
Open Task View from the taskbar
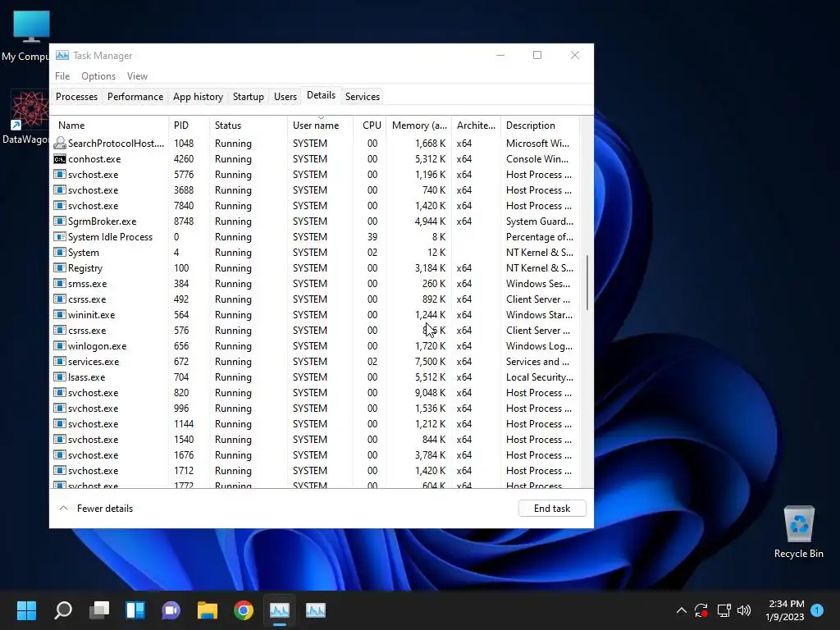pos(99,610)
